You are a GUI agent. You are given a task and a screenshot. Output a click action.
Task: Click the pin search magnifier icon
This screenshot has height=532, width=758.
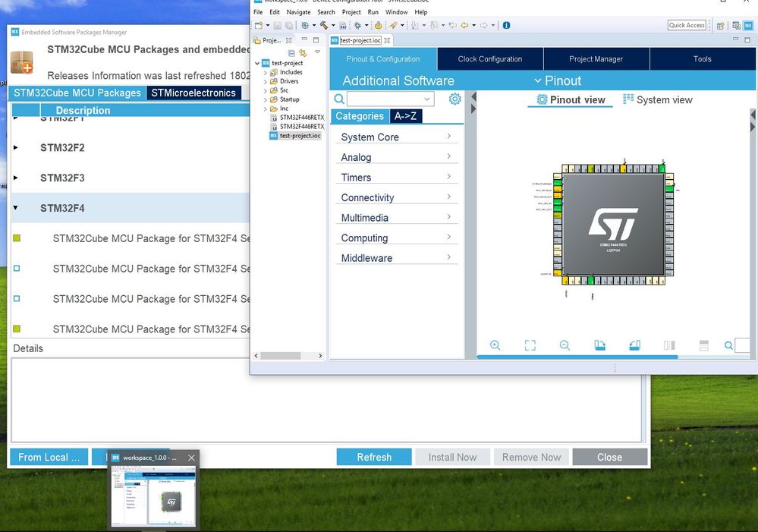[728, 345]
